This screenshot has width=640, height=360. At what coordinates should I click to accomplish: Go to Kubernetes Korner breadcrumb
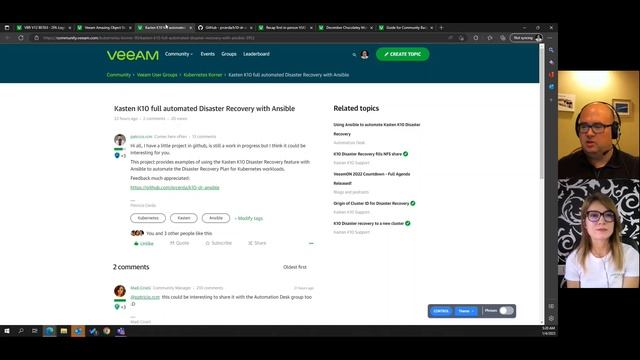(x=203, y=75)
